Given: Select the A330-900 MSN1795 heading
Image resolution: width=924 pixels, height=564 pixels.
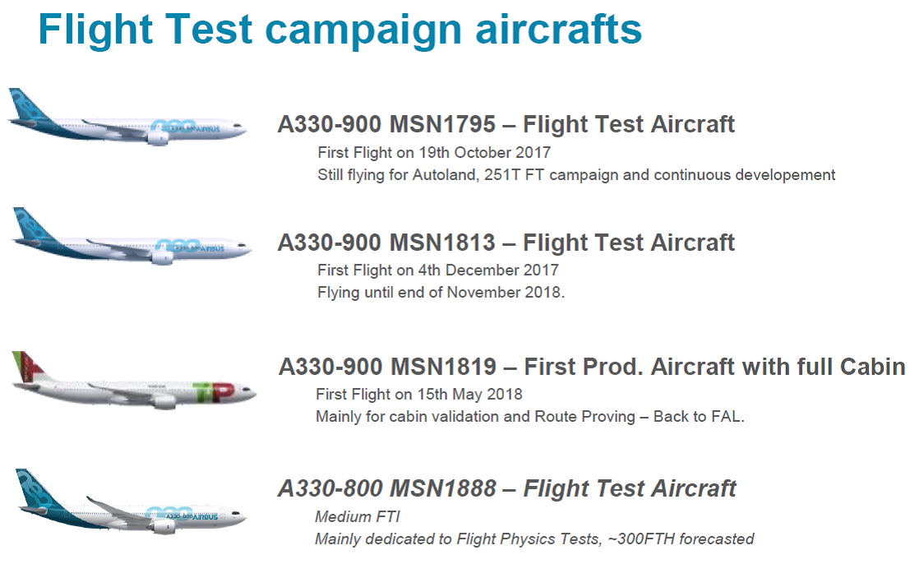Looking at the screenshot, I should click(x=506, y=124).
